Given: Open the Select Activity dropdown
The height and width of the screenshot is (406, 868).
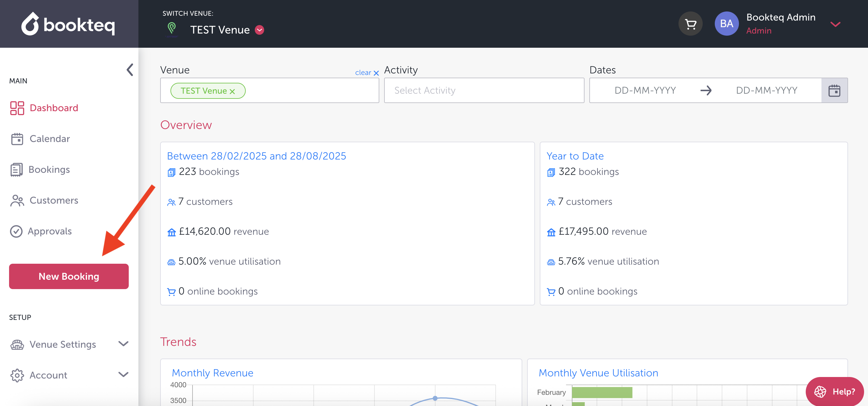Looking at the screenshot, I should click(x=484, y=91).
